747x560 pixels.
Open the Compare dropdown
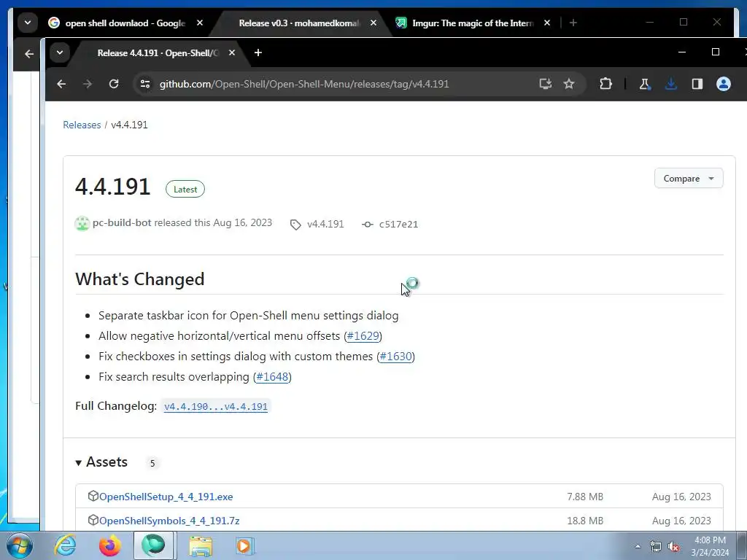[x=689, y=178]
